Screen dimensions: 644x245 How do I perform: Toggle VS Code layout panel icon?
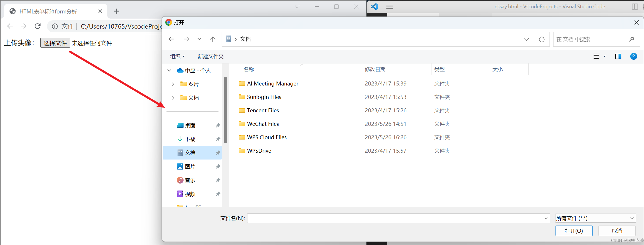pyautogui.click(x=635, y=7)
